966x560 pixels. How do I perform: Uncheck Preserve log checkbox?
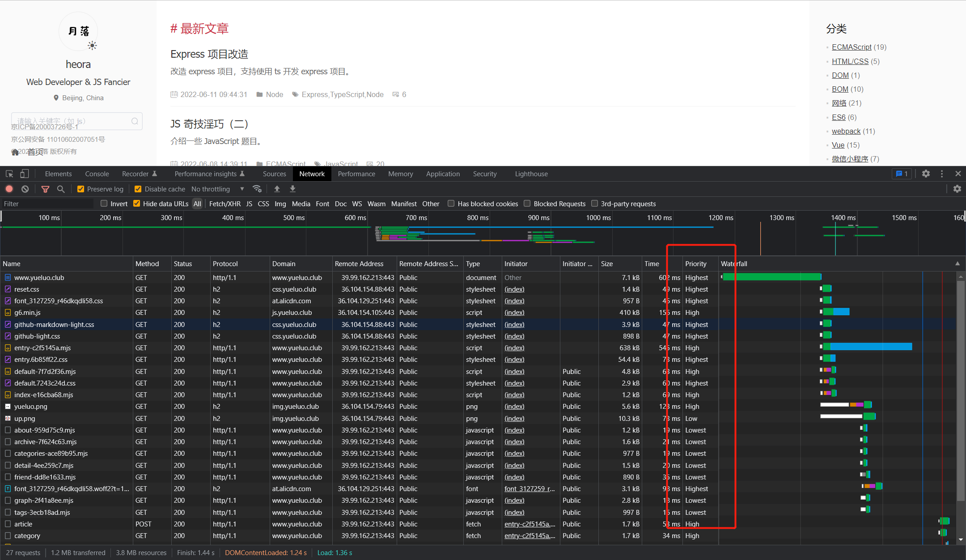[81, 189]
